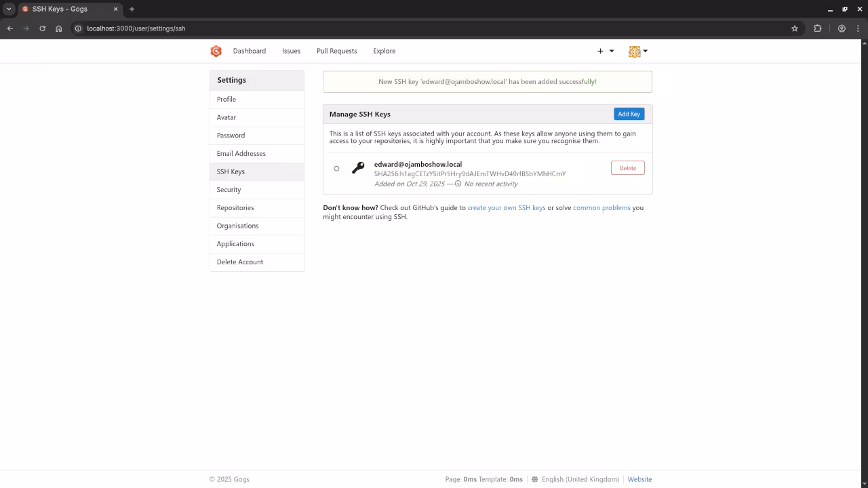Go to browser home via house icon
The image size is (868, 488).
click(x=59, y=28)
